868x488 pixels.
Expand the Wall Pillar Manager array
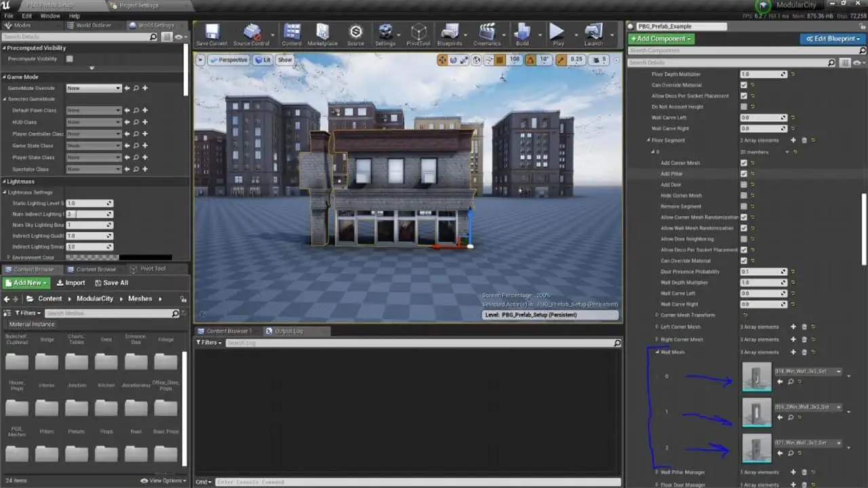pos(657,472)
